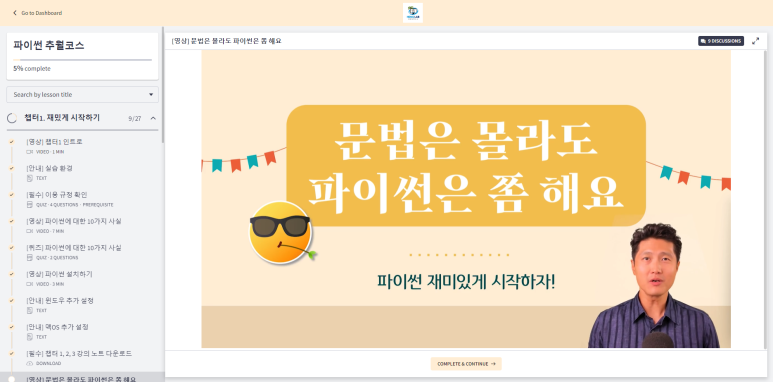Toggle completion check for 파이썬 설치하기
Image resolution: width=773 pixels, height=382 pixels.
11,274
